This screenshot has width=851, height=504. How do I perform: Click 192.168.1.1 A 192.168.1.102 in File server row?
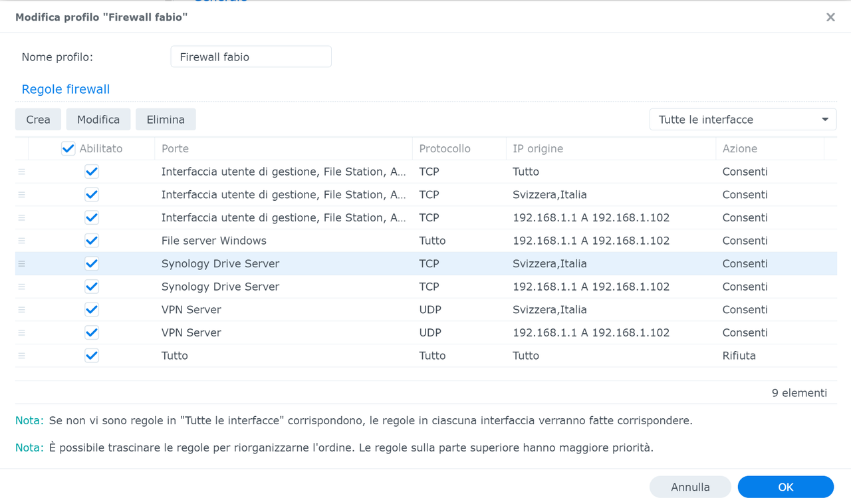[x=591, y=241]
